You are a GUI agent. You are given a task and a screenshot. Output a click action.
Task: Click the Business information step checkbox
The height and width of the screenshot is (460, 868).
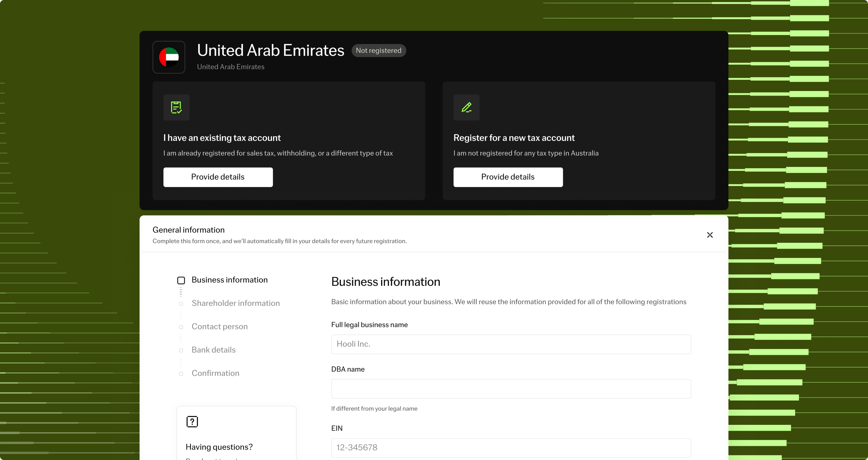click(x=181, y=280)
